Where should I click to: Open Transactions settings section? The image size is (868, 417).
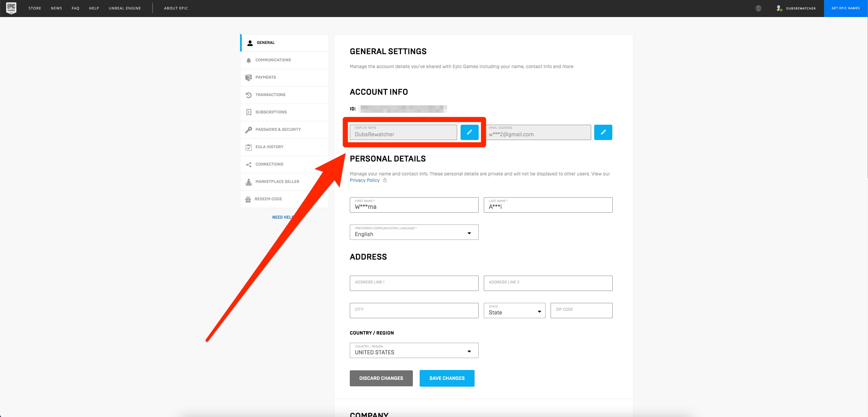click(x=270, y=94)
